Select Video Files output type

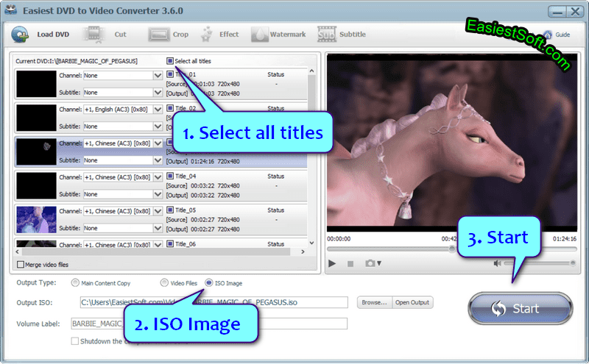pyautogui.click(x=164, y=283)
